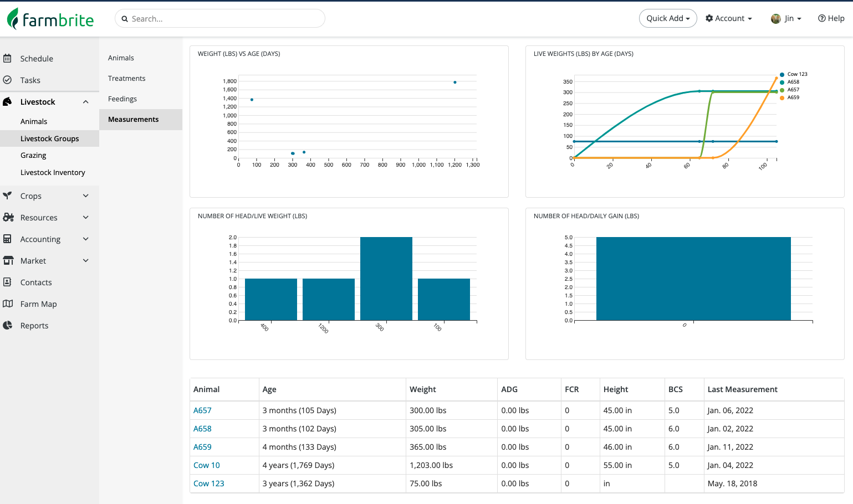The image size is (853, 504).
Task: Open animal A657 link
Action: pos(202,410)
